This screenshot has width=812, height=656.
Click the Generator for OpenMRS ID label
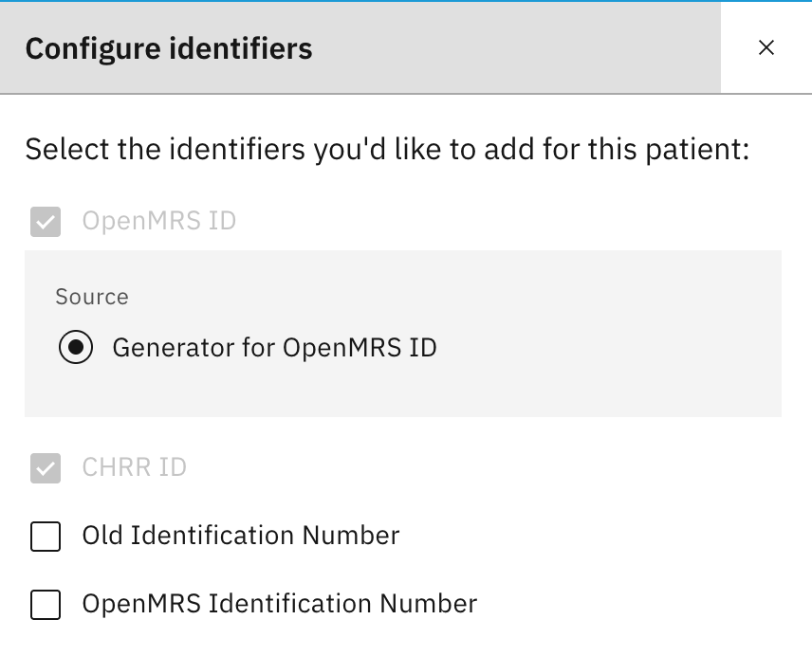274,348
